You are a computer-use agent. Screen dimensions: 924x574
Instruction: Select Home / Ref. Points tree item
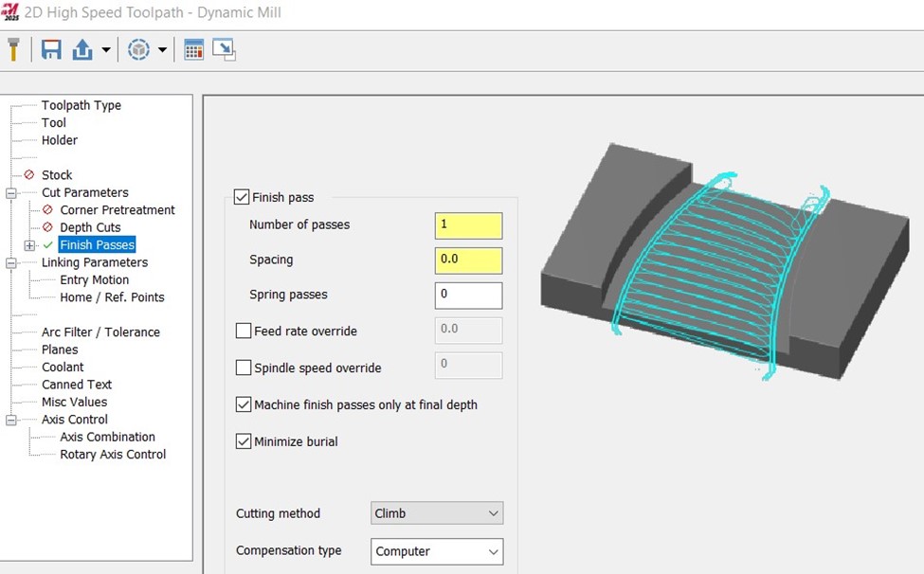112,297
